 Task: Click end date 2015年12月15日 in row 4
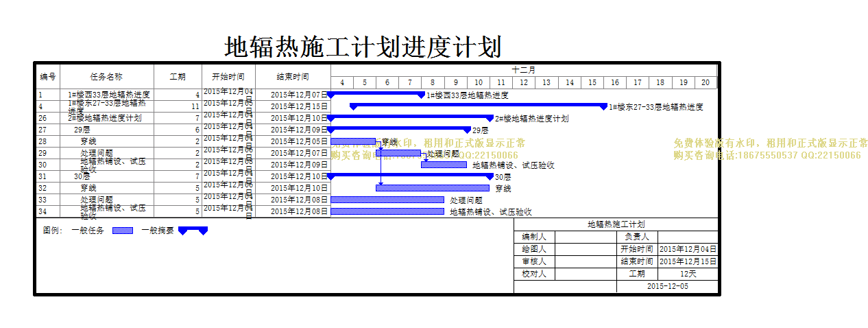pyautogui.click(x=300, y=106)
